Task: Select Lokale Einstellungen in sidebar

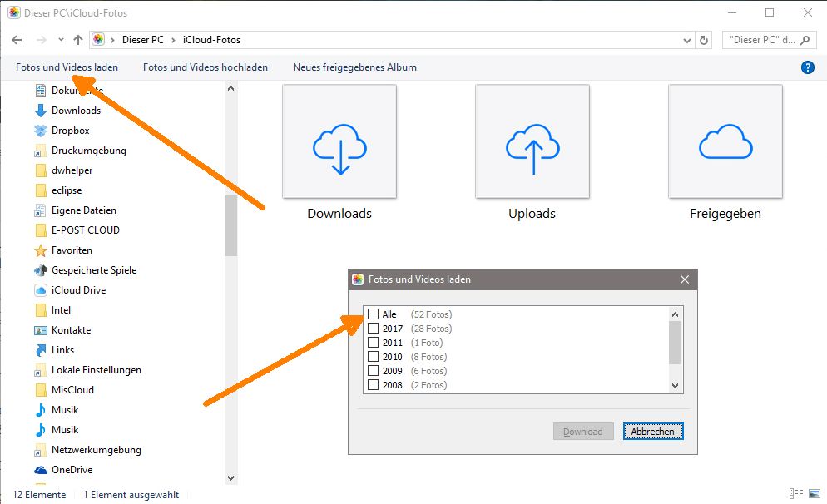Action: [x=96, y=370]
